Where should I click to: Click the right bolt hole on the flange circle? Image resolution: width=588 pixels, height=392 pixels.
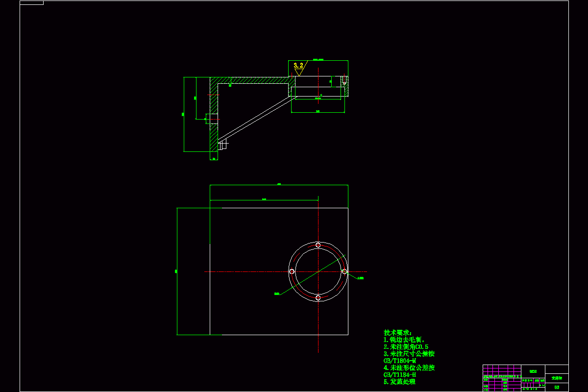pos(344,271)
